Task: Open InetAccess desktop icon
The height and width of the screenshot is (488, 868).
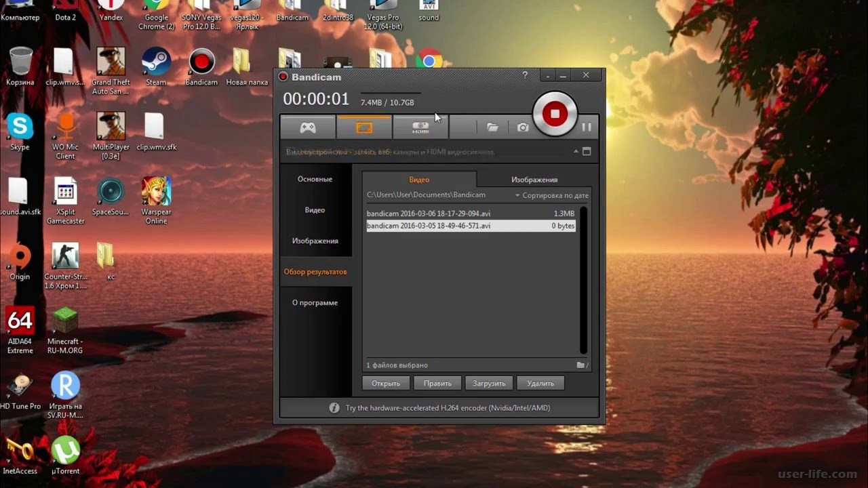Action: point(20,455)
